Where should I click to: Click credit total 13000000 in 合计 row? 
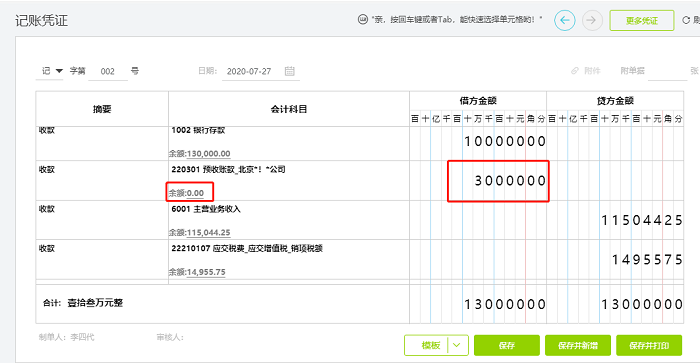click(642, 305)
